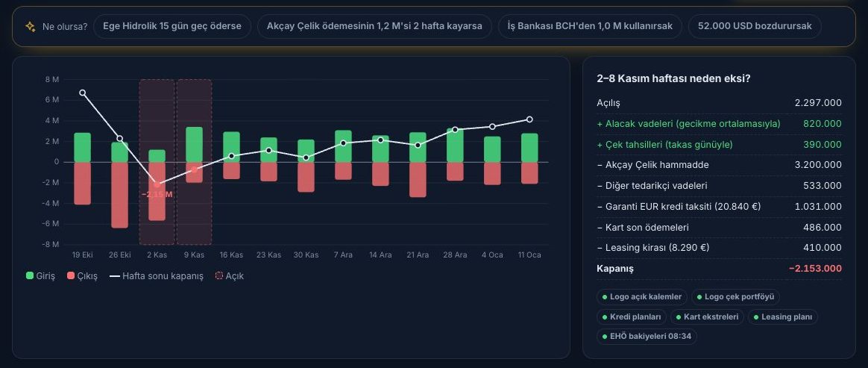This screenshot has width=868, height=368.
Task: Click the 30 Kas closing balance point
Action: pos(306,158)
